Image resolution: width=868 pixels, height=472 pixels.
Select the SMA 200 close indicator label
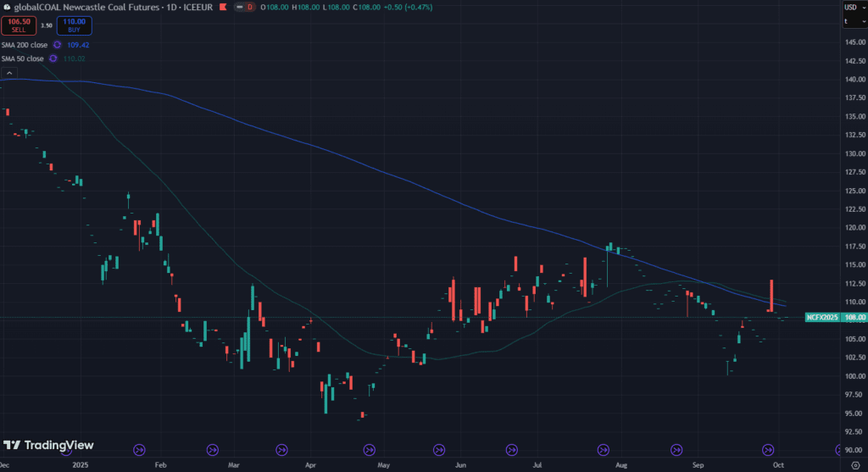point(24,44)
